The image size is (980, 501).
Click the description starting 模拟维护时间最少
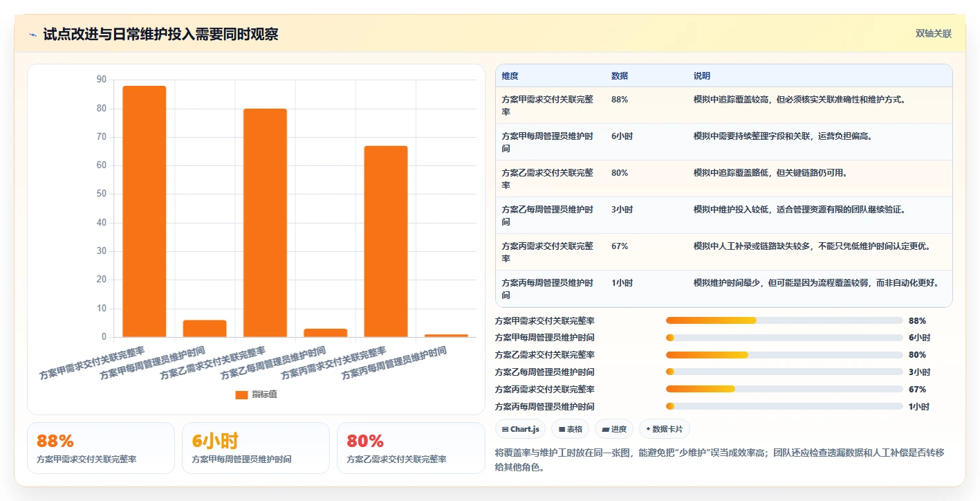tap(816, 282)
